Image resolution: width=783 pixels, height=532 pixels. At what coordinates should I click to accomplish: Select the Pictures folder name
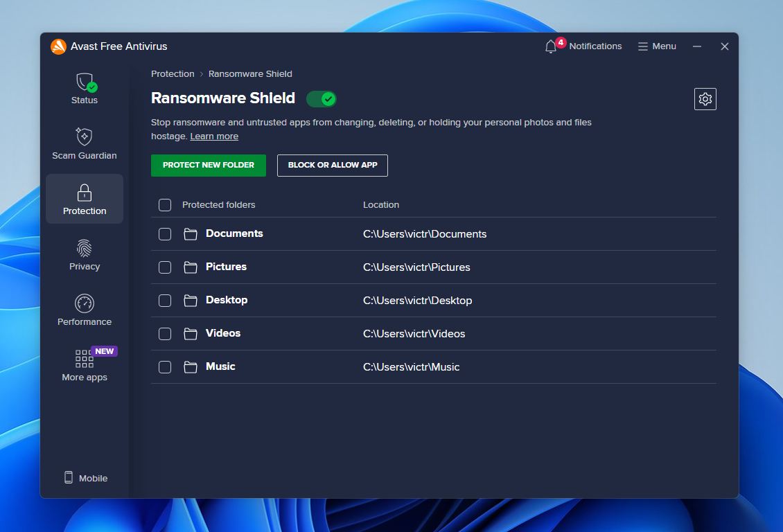(x=226, y=267)
